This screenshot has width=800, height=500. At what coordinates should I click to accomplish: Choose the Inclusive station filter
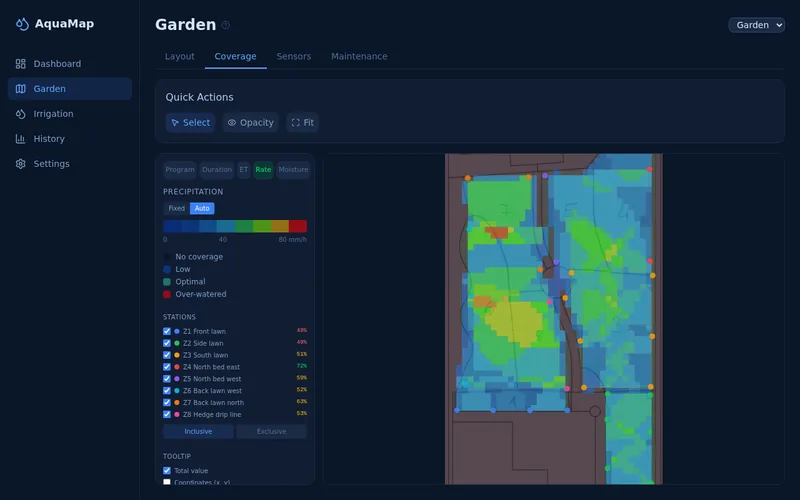198,432
